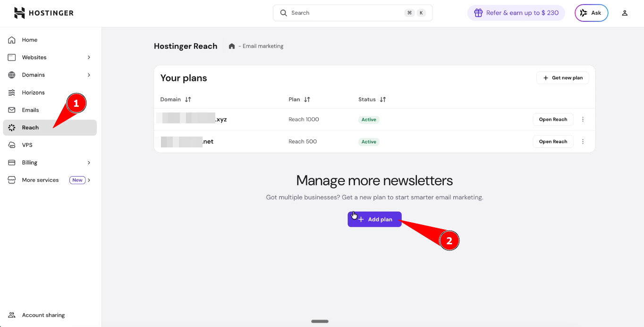Viewport: 644px width, 327px height.
Task: Expand More services sidebar section
Action: [x=89, y=180]
